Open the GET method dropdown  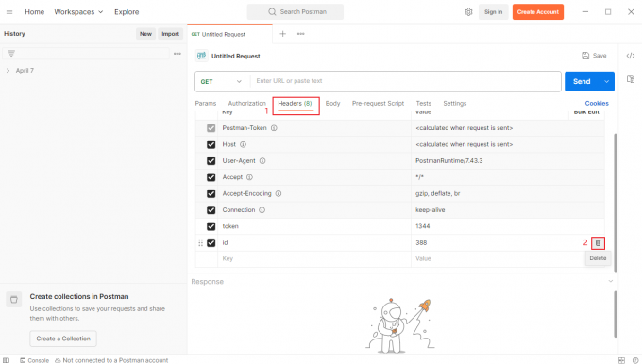click(221, 81)
